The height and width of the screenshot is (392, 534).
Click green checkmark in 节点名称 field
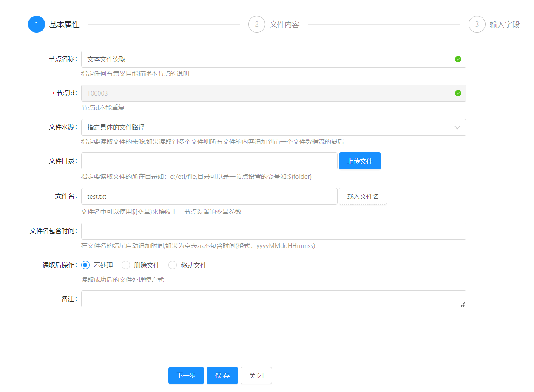pyautogui.click(x=458, y=59)
